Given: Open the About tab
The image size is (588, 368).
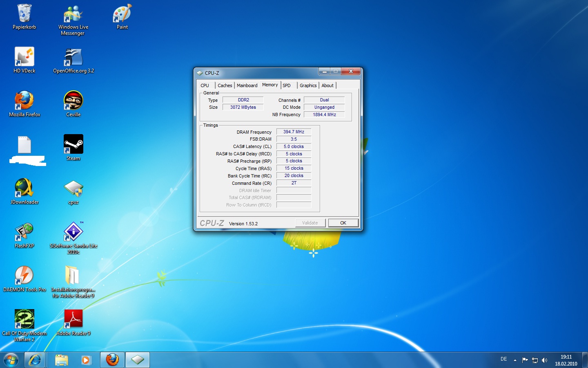Looking at the screenshot, I should click(x=327, y=85).
